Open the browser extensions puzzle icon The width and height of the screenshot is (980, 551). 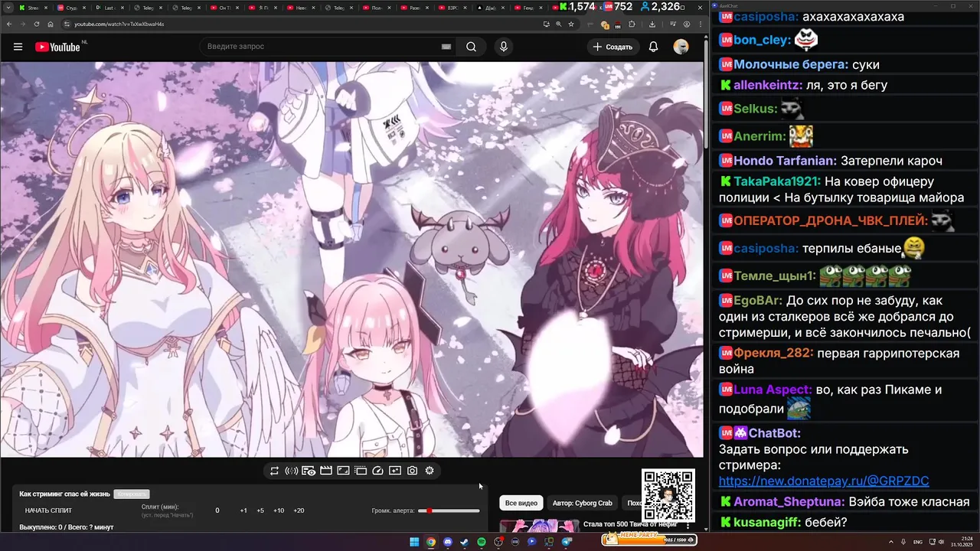tap(632, 24)
